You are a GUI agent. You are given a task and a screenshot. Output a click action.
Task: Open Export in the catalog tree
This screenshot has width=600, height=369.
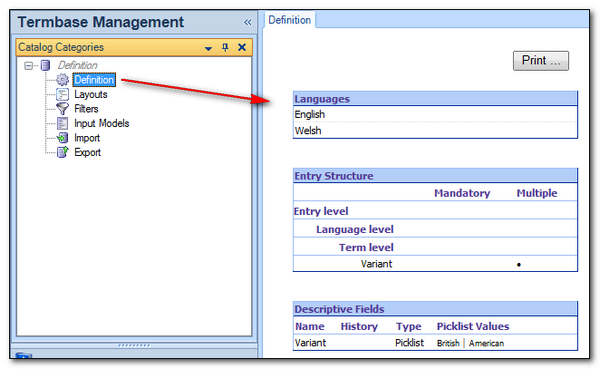pos(87,152)
